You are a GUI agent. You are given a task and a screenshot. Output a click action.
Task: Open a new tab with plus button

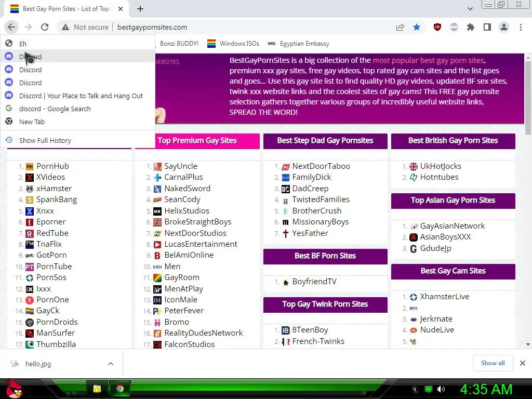point(140,9)
